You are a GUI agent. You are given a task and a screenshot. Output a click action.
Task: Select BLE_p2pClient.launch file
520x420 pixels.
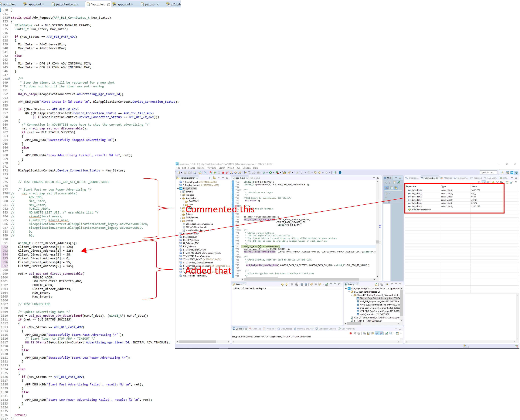pyautogui.click(x=194, y=227)
